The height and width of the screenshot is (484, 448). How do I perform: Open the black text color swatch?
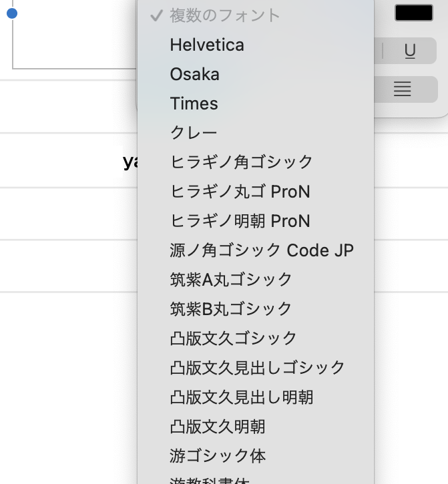[414, 13]
